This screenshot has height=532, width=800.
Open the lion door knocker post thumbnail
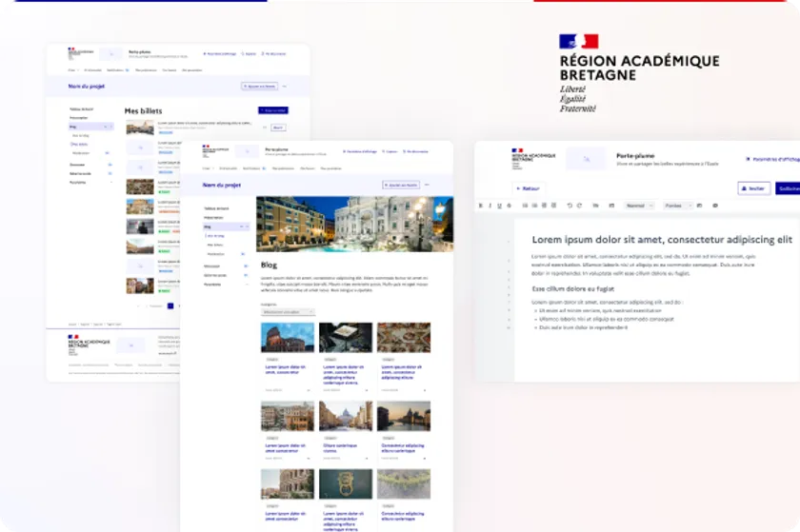[x=346, y=483]
